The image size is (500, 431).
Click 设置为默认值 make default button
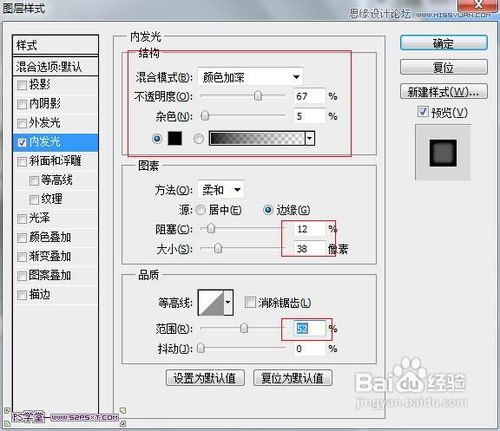coord(205,378)
